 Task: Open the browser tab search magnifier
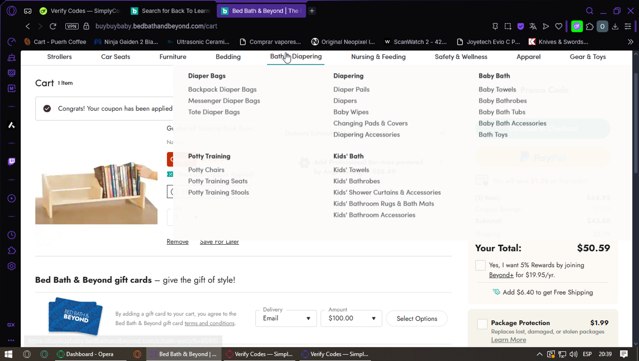point(589,11)
